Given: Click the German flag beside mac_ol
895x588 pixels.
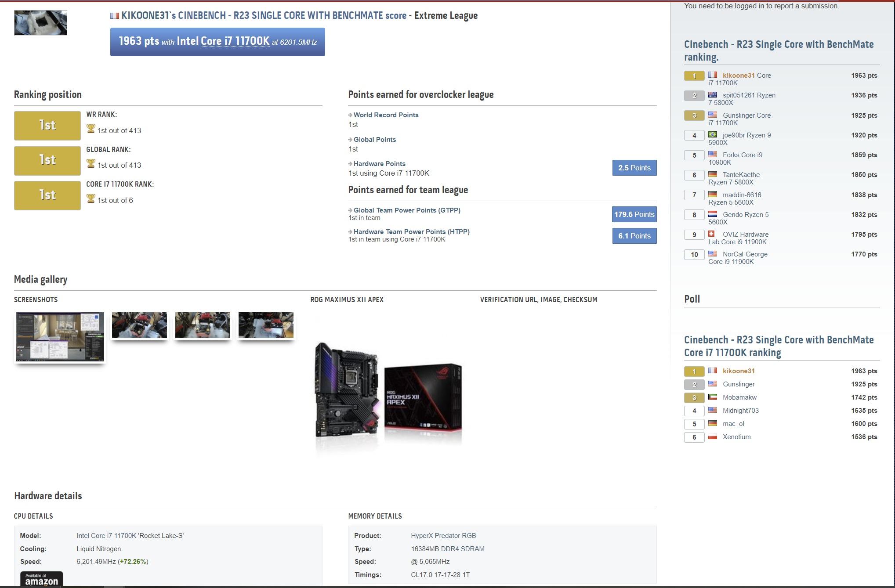Looking at the screenshot, I should click(x=713, y=423).
